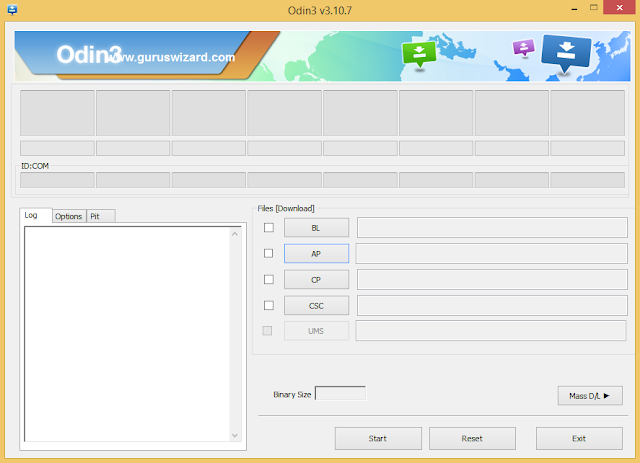Click the 'Odin3 v3.10.7' title text

(x=320, y=10)
